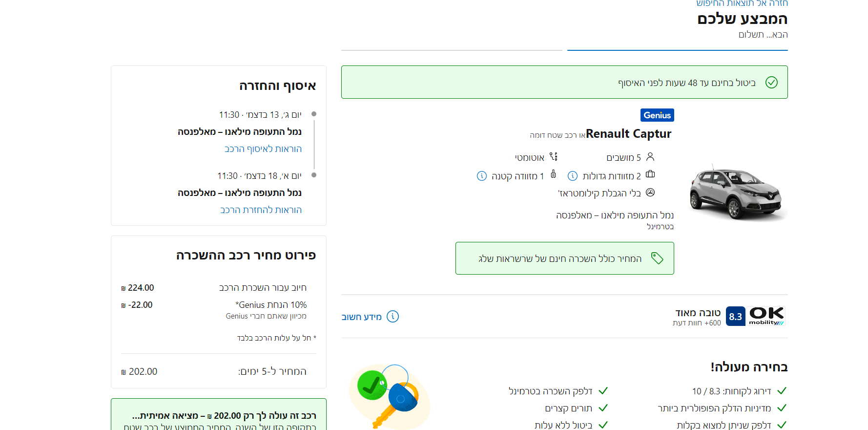
Task: Open the drop-off instructions link הוראות להחזרת הרכב
Action: tap(261, 210)
